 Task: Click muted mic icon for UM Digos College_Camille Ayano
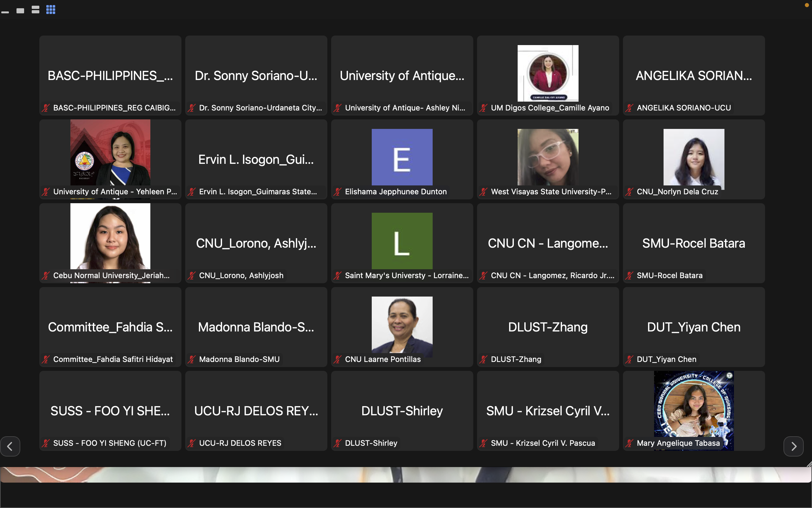tap(483, 108)
